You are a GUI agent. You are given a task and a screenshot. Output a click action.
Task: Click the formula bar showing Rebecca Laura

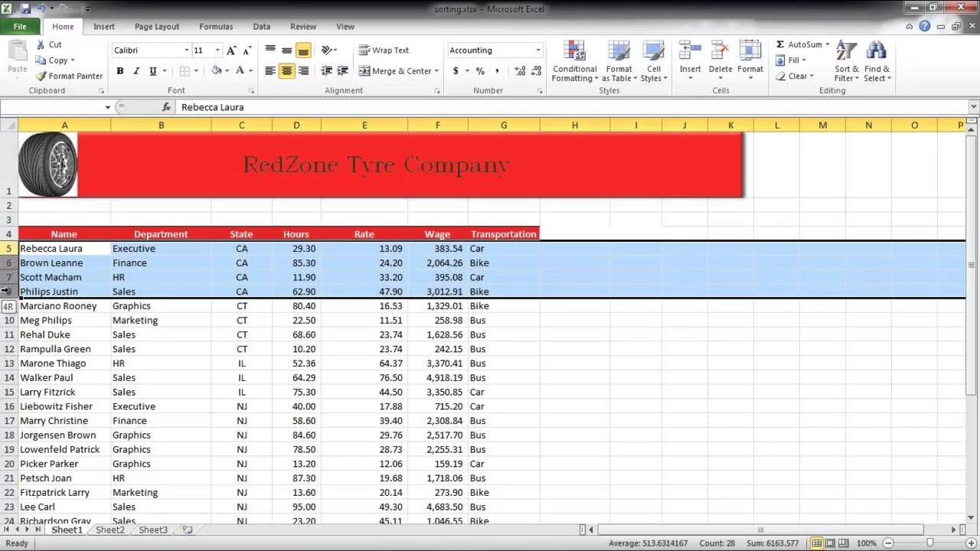pyautogui.click(x=570, y=107)
